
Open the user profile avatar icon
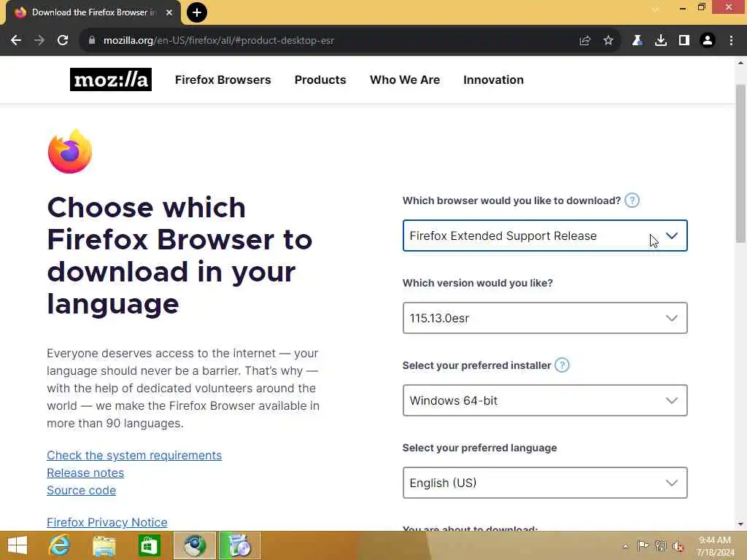pos(708,41)
